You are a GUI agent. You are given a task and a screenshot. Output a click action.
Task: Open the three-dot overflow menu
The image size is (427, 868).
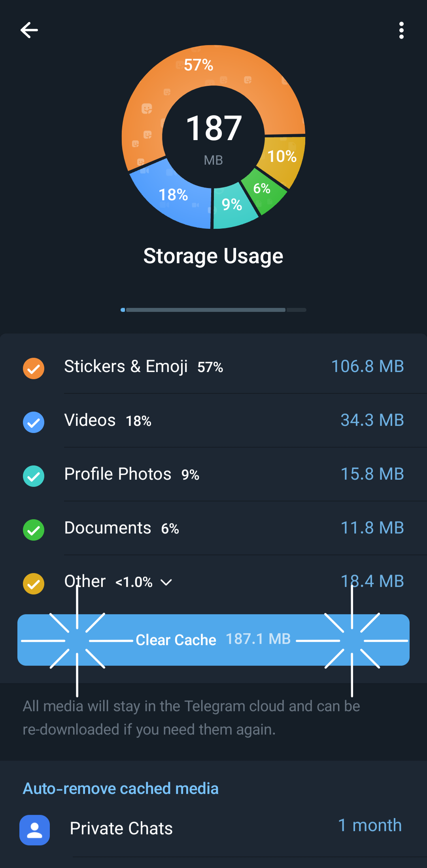[x=401, y=30]
